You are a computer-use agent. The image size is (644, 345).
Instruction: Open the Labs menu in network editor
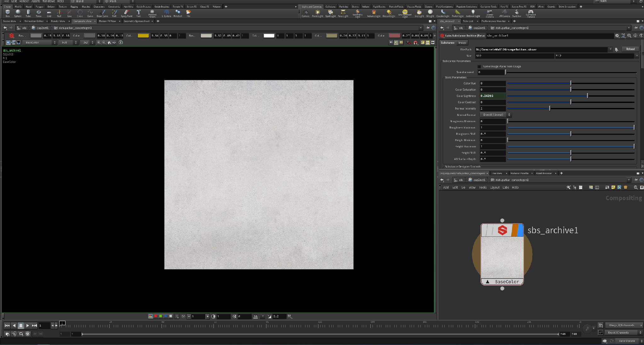coord(506,188)
